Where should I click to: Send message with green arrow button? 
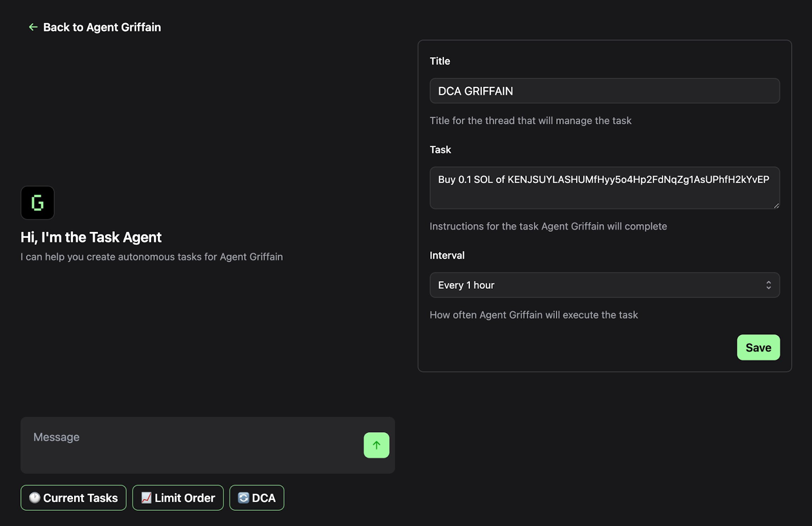pos(376,445)
